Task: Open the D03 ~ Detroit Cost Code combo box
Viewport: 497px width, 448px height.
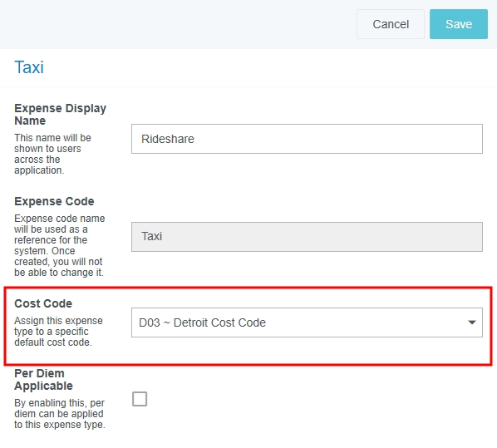Action: [307, 322]
